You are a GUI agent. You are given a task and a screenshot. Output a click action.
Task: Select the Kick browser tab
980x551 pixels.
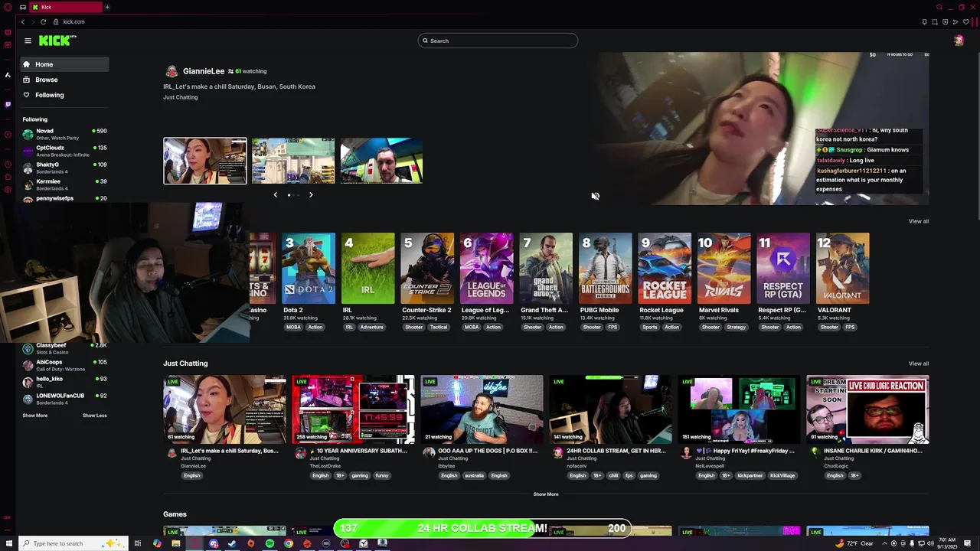click(x=65, y=7)
